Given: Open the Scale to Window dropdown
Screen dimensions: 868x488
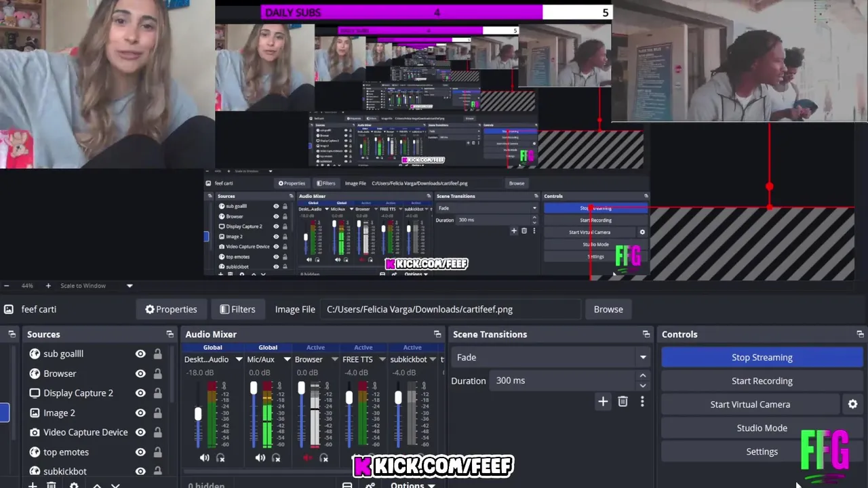Looking at the screenshot, I should coord(130,286).
